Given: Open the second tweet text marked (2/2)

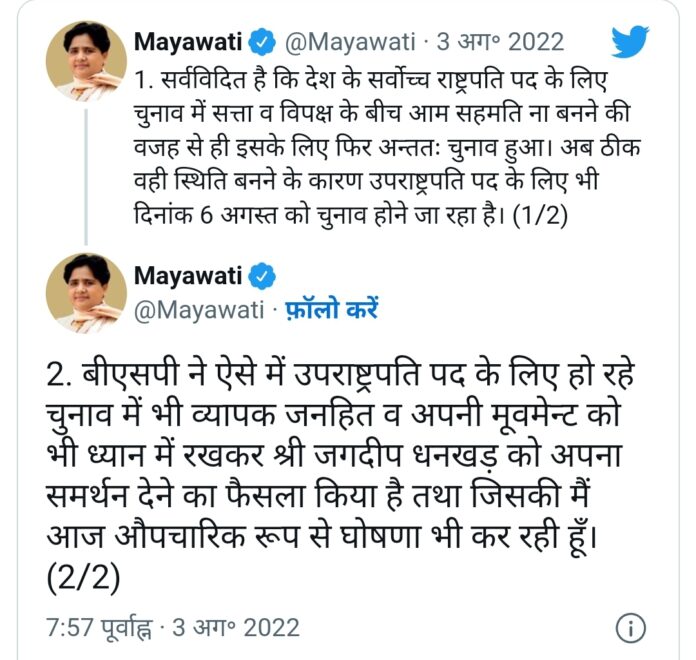Looking at the screenshot, I should coord(340,475).
